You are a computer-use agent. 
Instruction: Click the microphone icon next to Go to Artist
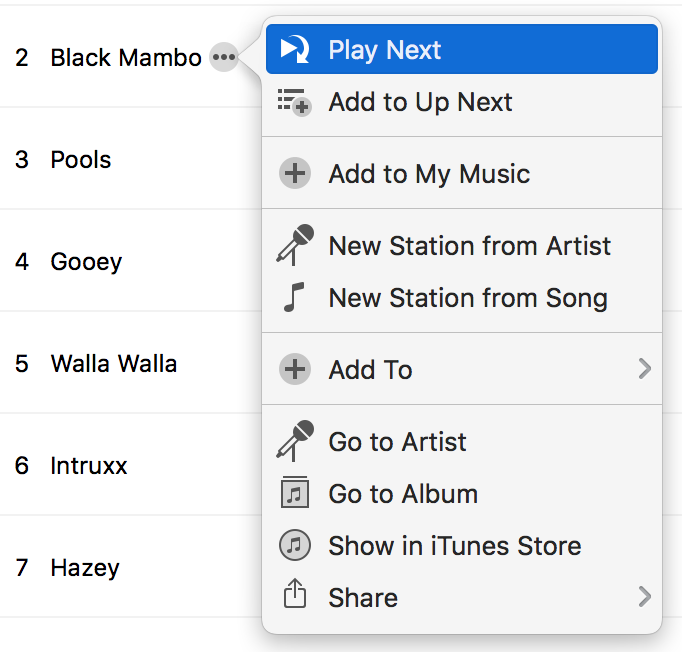pyautogui.click(x=294, y=442)
